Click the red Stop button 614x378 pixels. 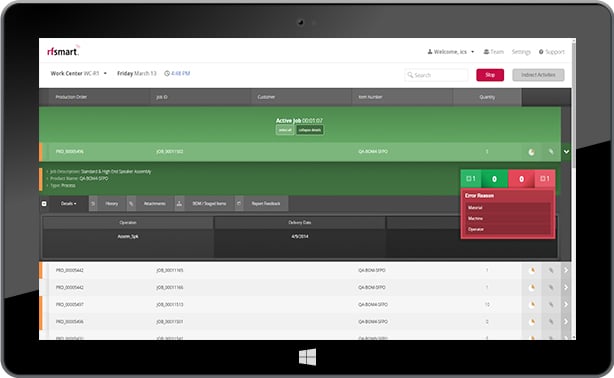pos(490,75)
